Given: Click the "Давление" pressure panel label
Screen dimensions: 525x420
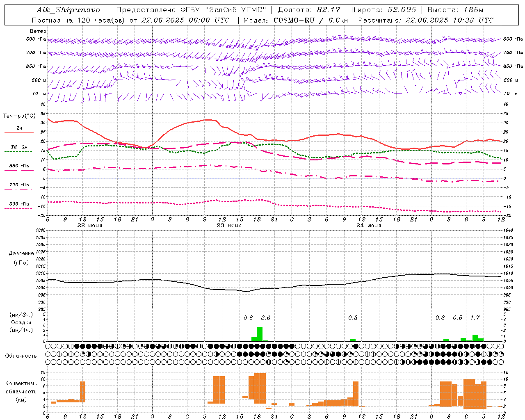Looking at the screenshot, I should click(21, 253).
